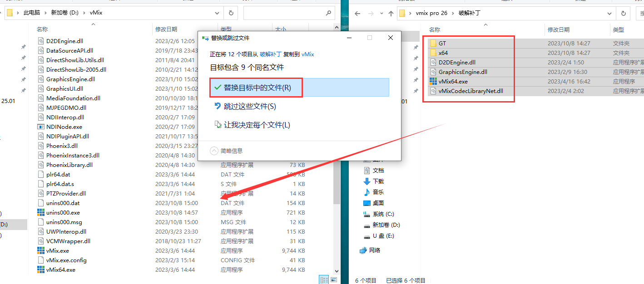Click search box in vMix folder window

point(288,13)
